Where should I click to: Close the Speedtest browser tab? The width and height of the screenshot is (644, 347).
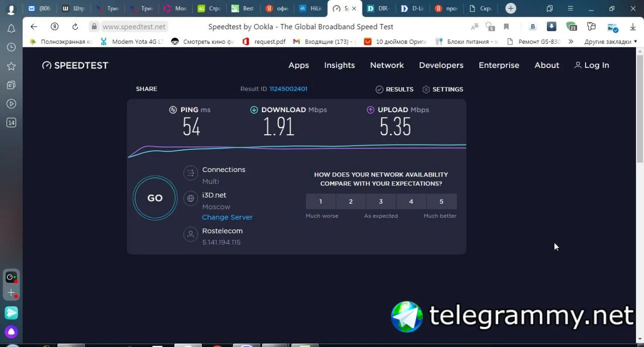click(354, 9)
